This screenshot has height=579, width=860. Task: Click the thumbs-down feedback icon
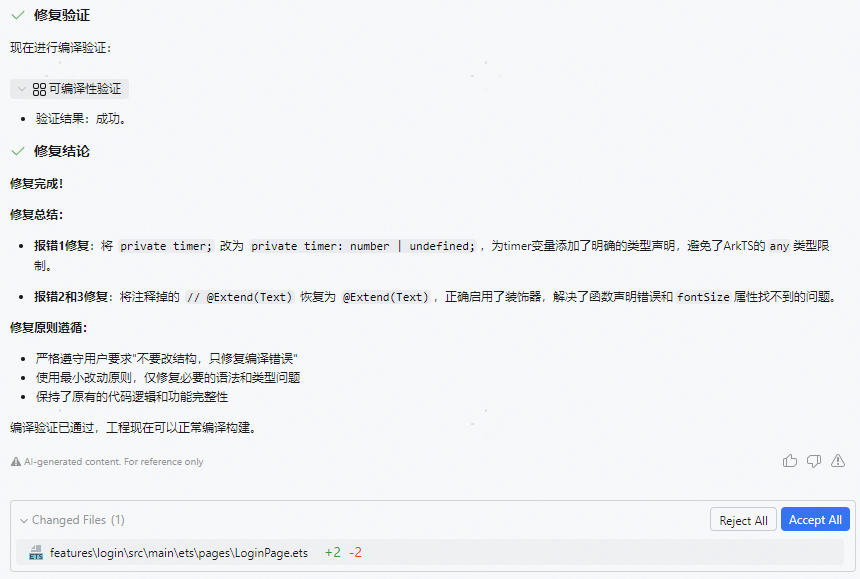(x=815, y=461)
